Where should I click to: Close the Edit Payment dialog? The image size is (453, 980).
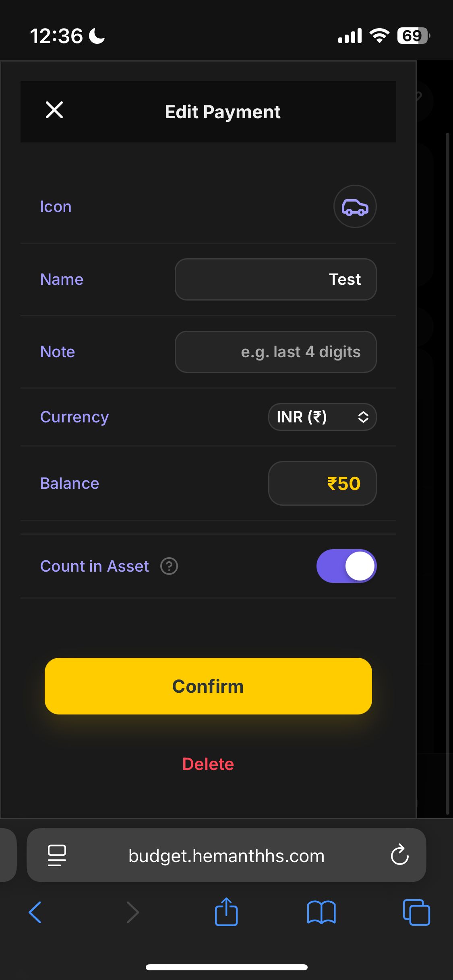pyautogui.click(x=54, y=110)
